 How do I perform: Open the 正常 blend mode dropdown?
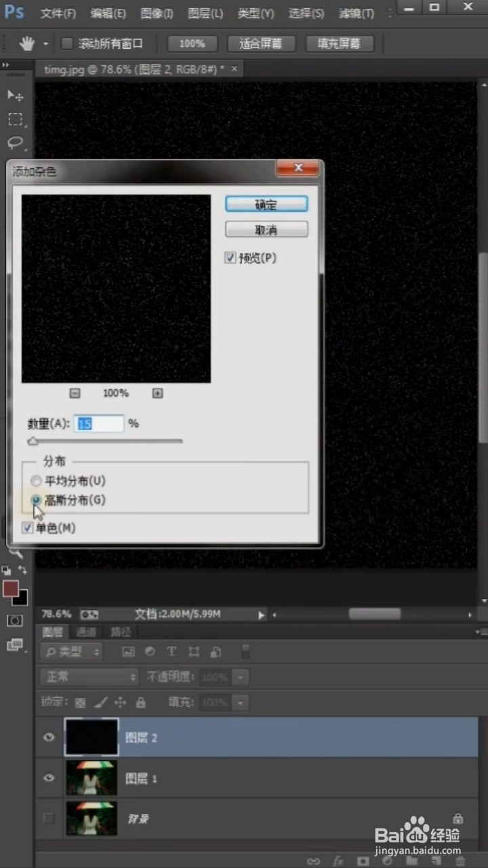click(89, 677)
